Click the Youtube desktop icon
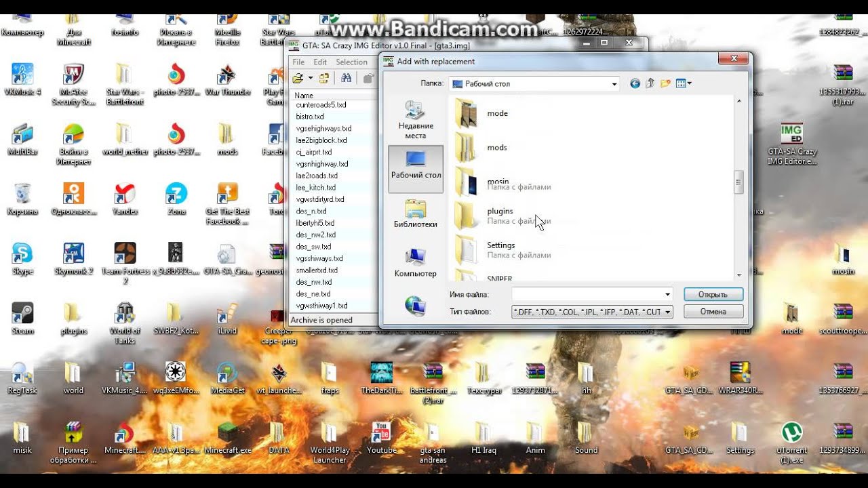The image size is (868, 488). pos(381,438)
